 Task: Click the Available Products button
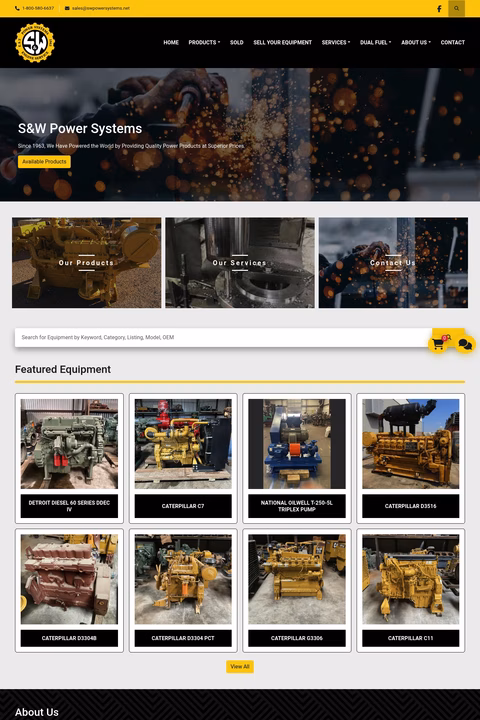click(x=44, y=162)
